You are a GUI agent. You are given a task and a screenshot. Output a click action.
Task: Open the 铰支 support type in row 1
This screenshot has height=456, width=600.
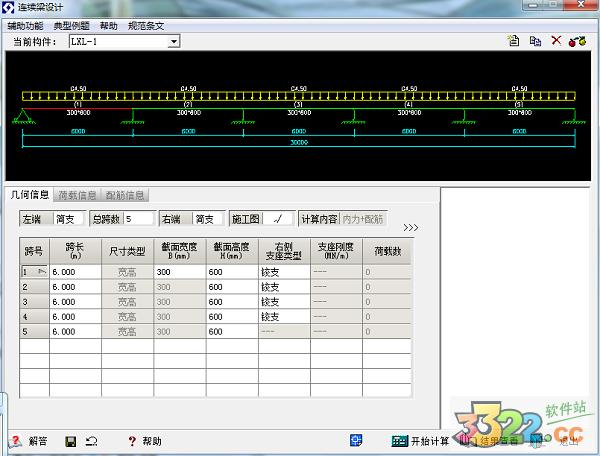(x=284, y=272)
